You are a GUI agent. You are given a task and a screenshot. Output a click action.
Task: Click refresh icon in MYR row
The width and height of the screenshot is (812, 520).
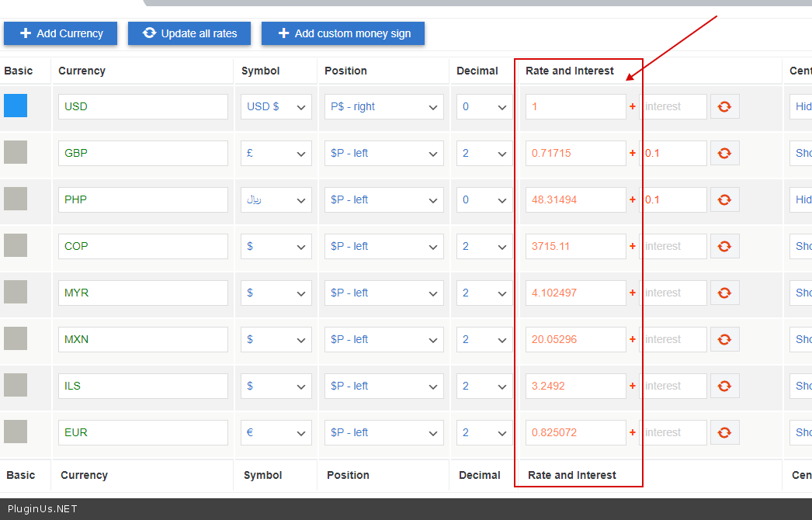pyautogui.click(x=724, y=293)
